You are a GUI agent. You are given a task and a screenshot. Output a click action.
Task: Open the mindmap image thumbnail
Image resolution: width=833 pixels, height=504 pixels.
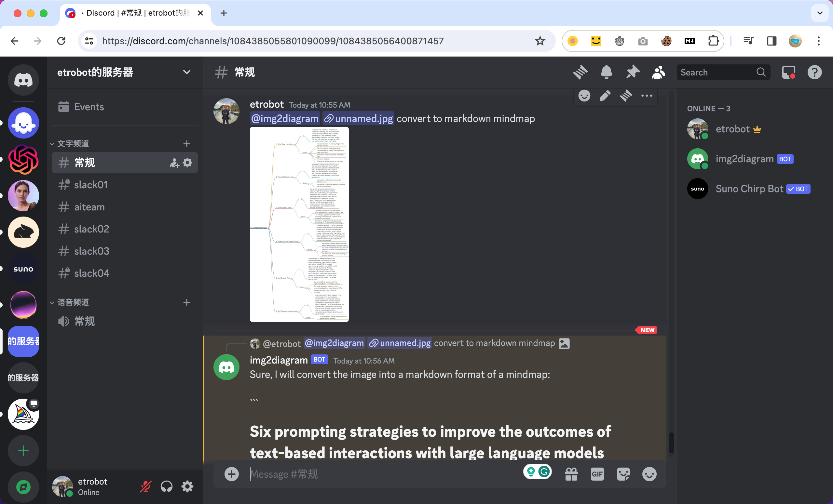tap(299, 224)
